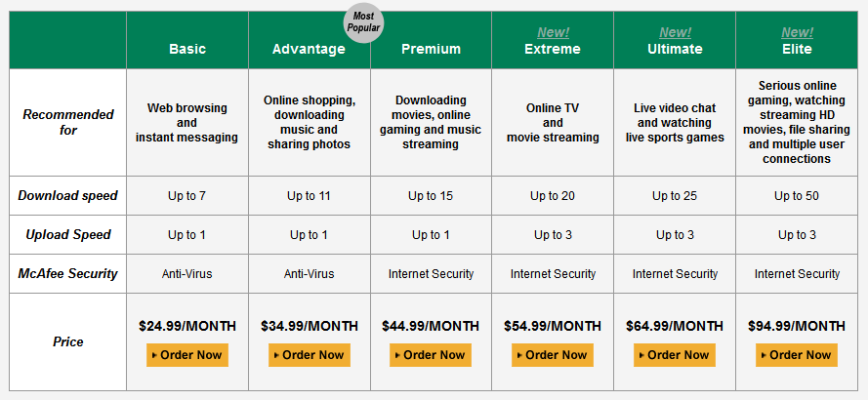Image resolution: width=868 pixels, height=400 pixels.
Task: Click the Recommended for row label
Action: (67, 122)
